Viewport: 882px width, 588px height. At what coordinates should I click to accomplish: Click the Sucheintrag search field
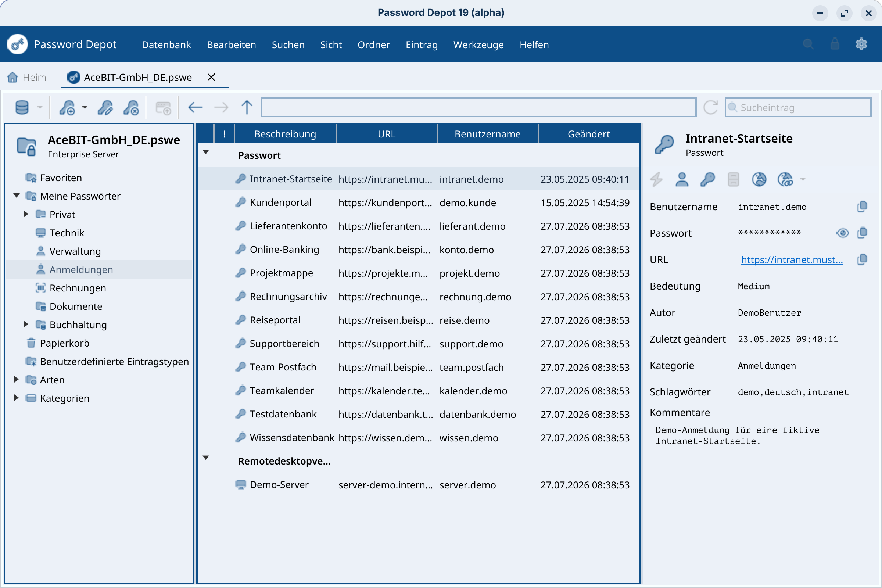pyautogui.click(x=797, y=108)
